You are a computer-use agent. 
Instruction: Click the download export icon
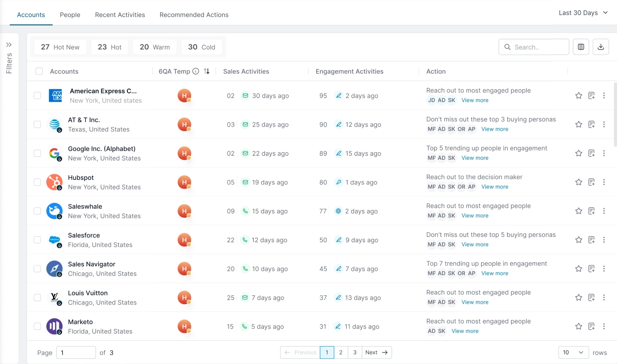click(601, 47)
